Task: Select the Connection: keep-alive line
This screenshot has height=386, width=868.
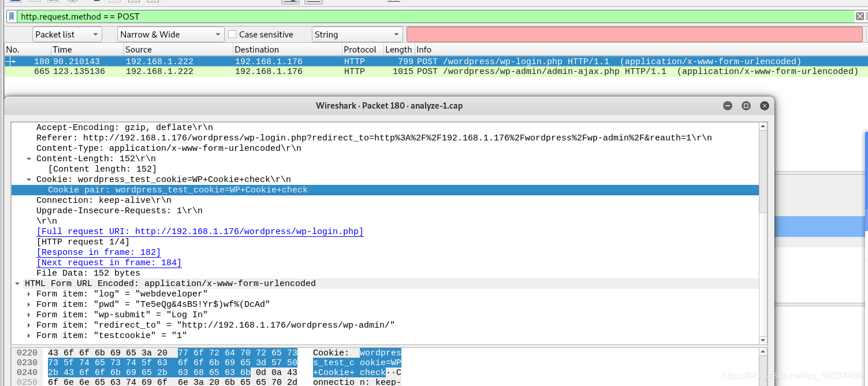Action: [103, 201]
